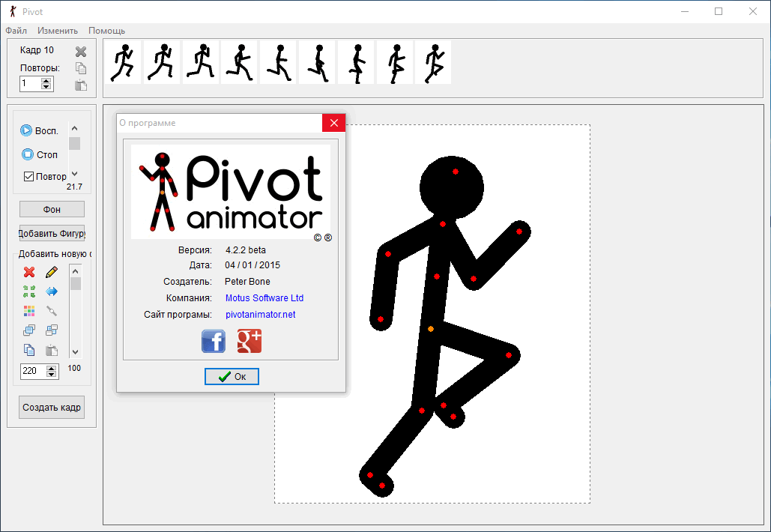Click the Pivot app icon in title bar
The width and height of the screenshot is (771, 532).
13,11
